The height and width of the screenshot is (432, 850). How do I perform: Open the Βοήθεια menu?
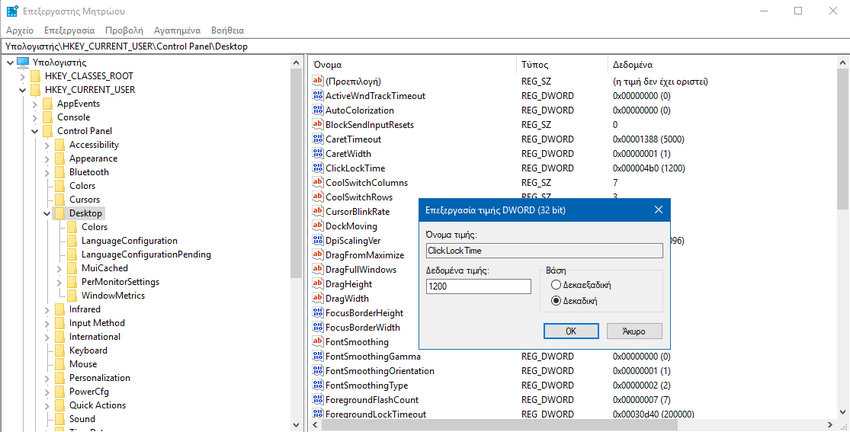(228, 30)
